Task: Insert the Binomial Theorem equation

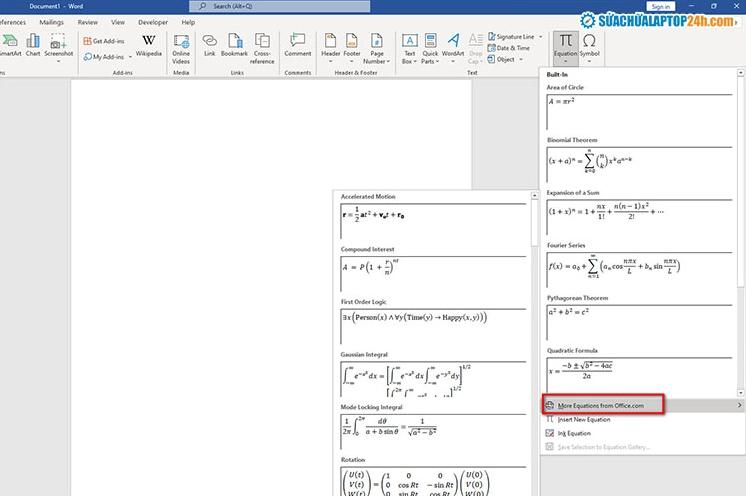Action: 639,164
